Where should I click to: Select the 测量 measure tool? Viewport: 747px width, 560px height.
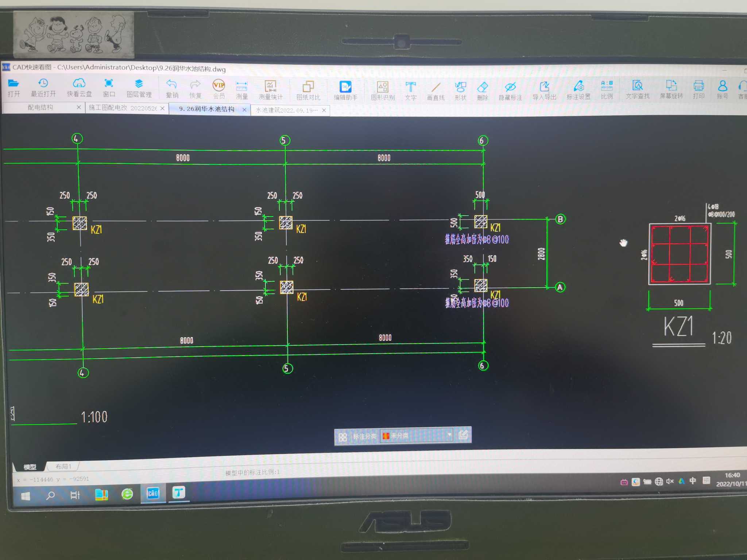pos(241,90)
